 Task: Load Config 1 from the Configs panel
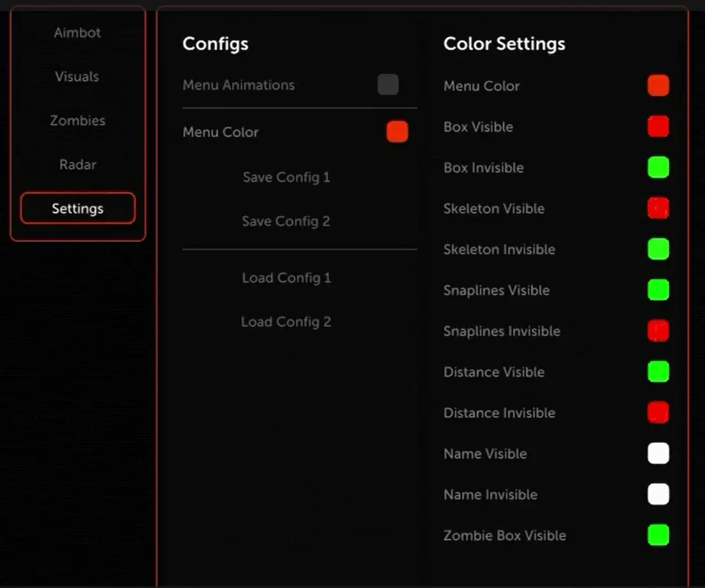click(286, 278)
